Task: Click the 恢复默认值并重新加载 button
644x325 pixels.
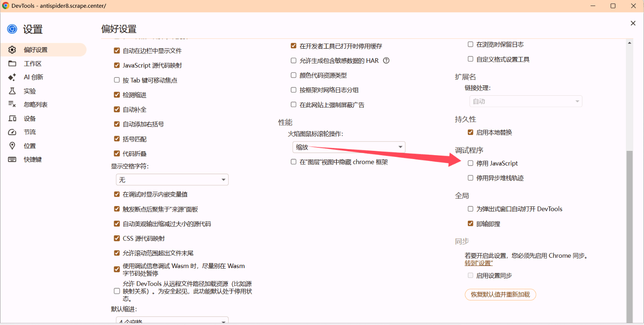Action: 500,294
